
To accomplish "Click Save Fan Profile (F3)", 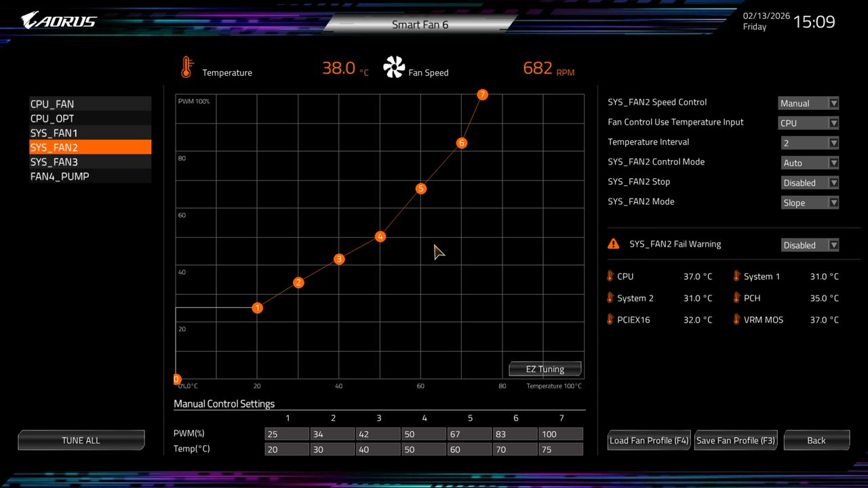I will [x=735, y=440].
